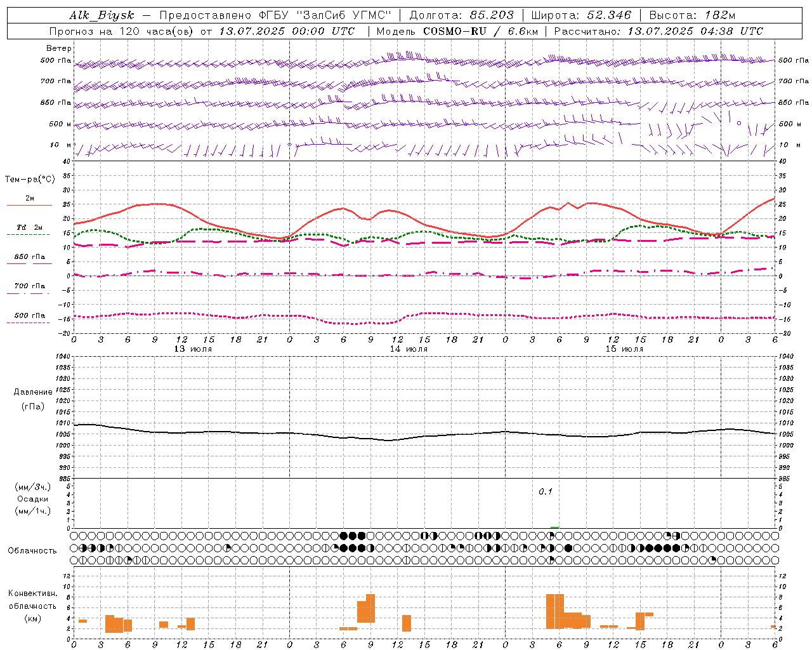Click the 700 гПа temperature legend entry

(29, 288)
